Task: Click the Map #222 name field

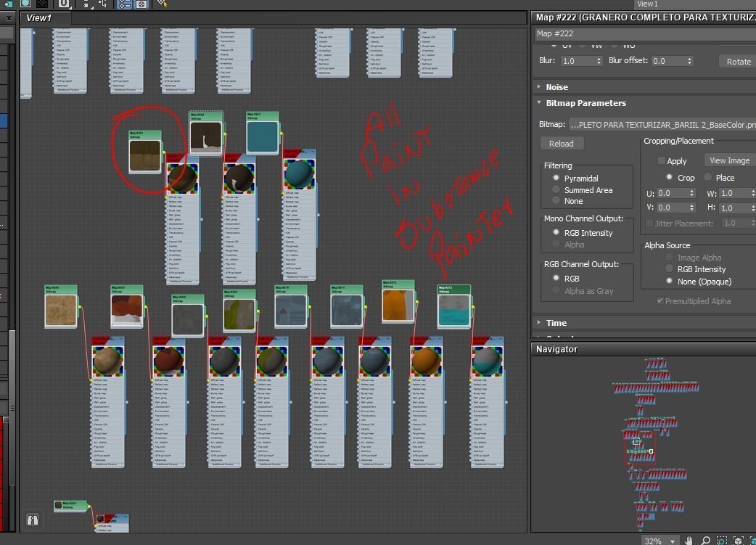Action: pyautogui.click(x=646, y=34)
